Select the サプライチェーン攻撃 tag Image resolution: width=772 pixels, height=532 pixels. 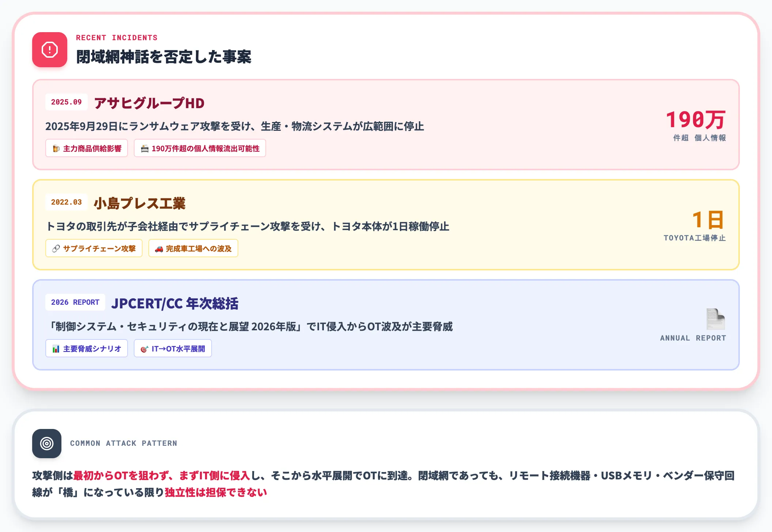point(94,248)
